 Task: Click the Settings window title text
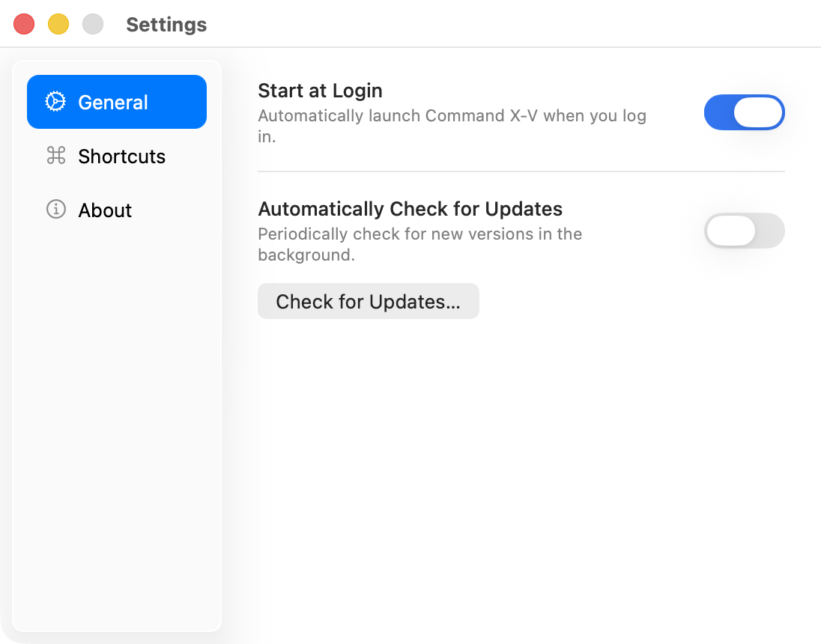pyautogui.click(x=166, y=25)
